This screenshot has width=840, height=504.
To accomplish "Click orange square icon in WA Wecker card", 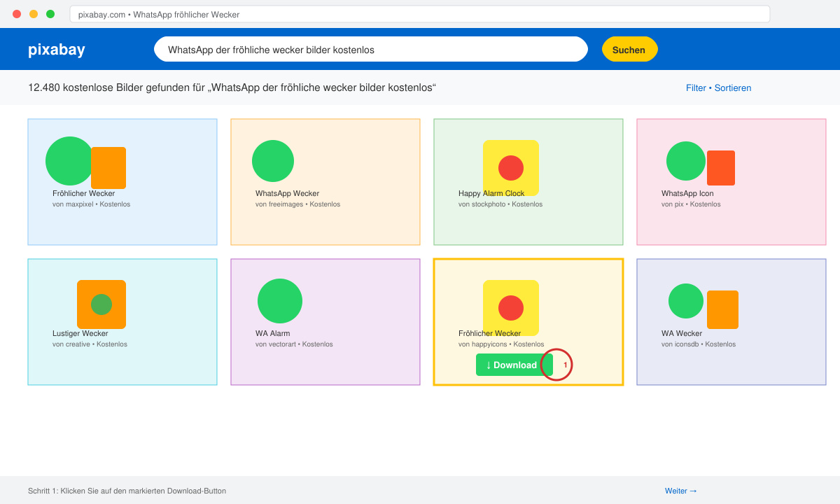I will (722, 309).
